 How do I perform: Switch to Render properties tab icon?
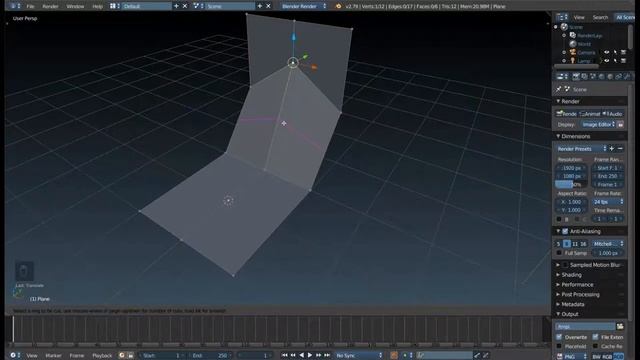click(x=576, y=76)
